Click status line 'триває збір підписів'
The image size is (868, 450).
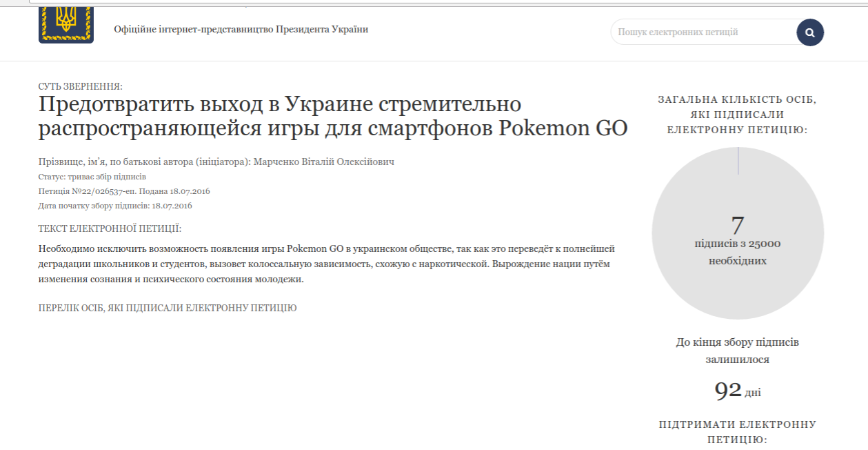[92, 177]
